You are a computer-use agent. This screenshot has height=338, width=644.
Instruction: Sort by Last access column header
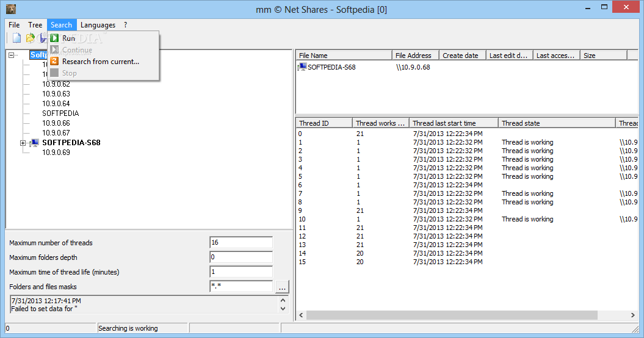(x=557, y=56)
